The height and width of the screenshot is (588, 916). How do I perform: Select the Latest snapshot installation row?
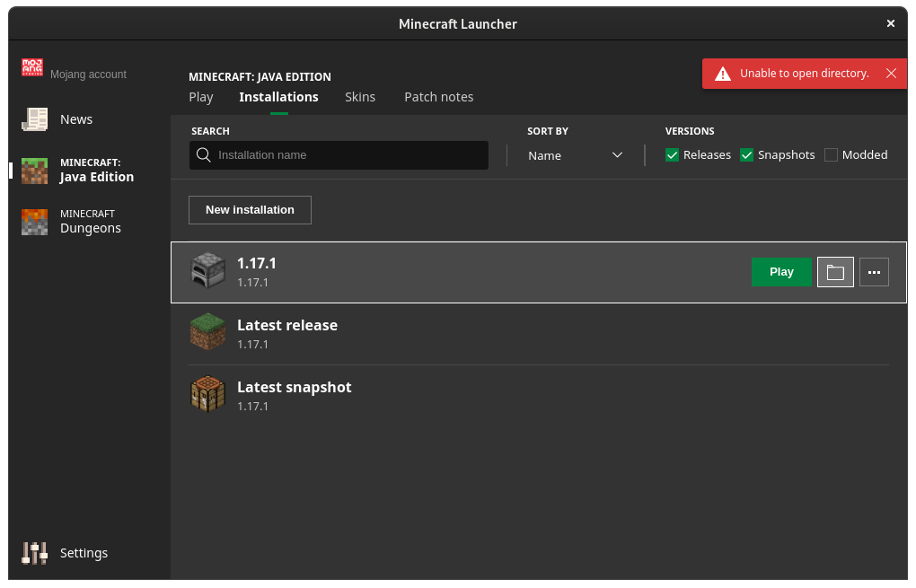coord(539,396)
